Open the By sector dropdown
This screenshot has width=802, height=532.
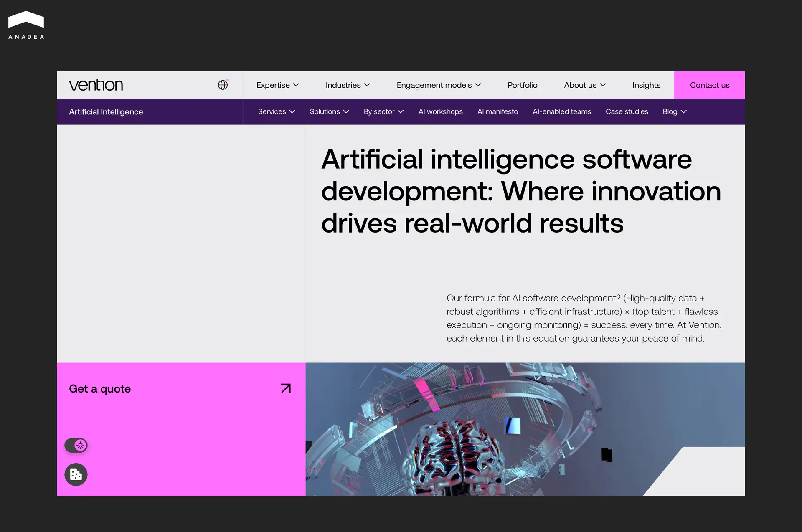pos(383,111)
